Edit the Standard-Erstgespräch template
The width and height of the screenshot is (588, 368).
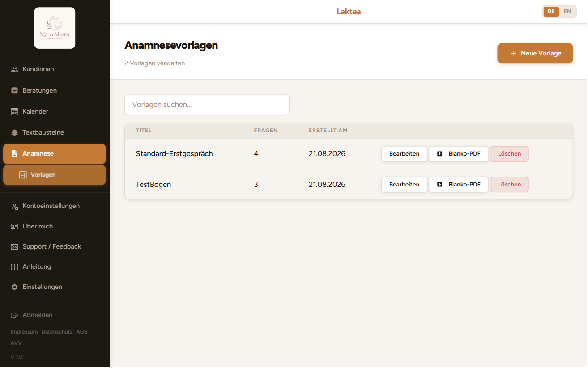point(404,154)
